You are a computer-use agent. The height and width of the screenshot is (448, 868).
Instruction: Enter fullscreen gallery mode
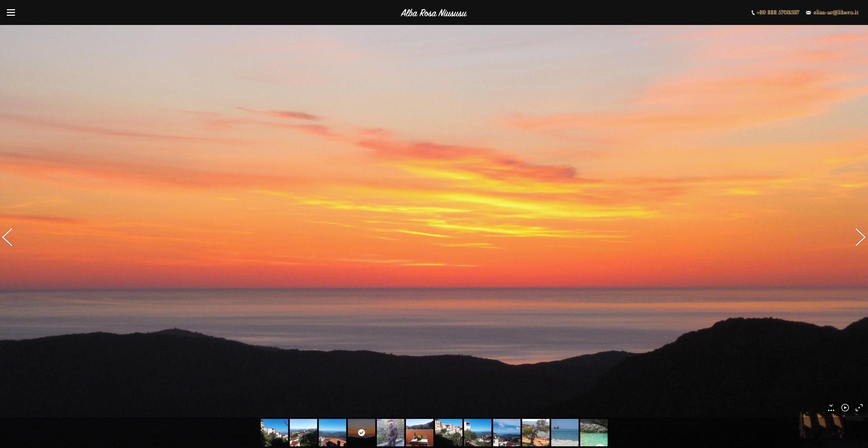[859, 408]
